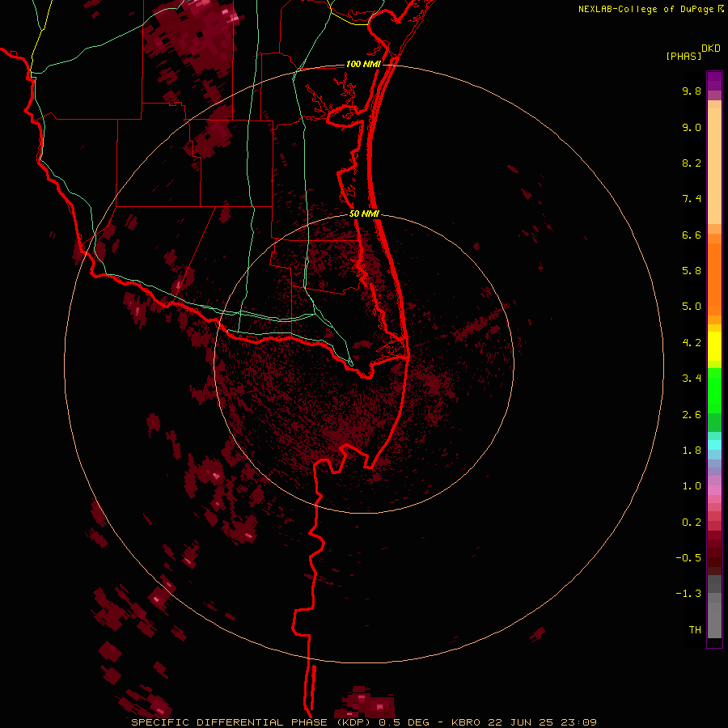728x728 pixels.
Task: Click the [PHAS] units label
Action: point(684,56)
